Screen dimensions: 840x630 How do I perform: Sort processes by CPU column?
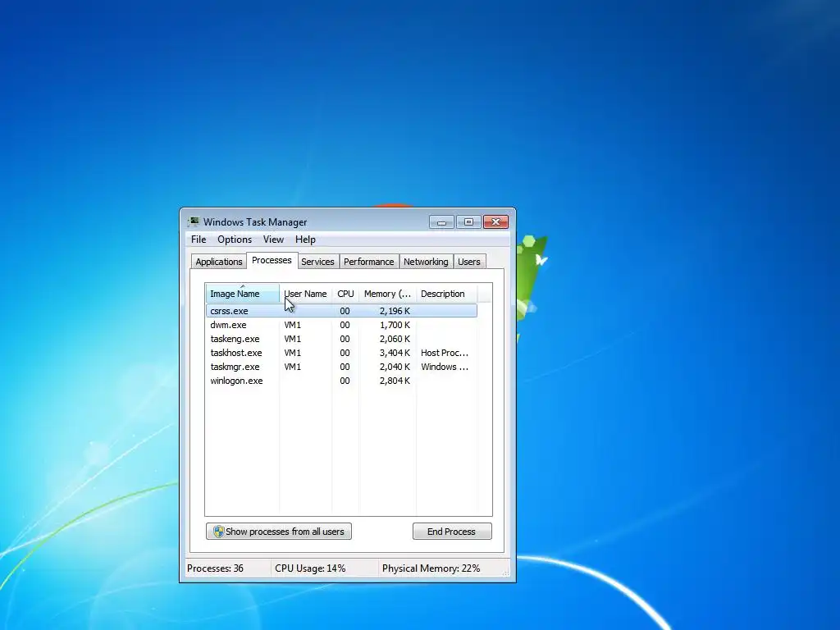(345, 294)
